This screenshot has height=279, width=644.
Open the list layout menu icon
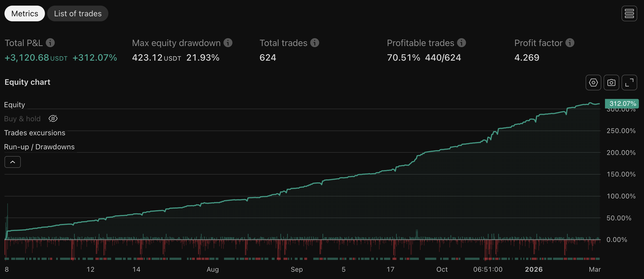pyautogui.click(x=629, y=13)
